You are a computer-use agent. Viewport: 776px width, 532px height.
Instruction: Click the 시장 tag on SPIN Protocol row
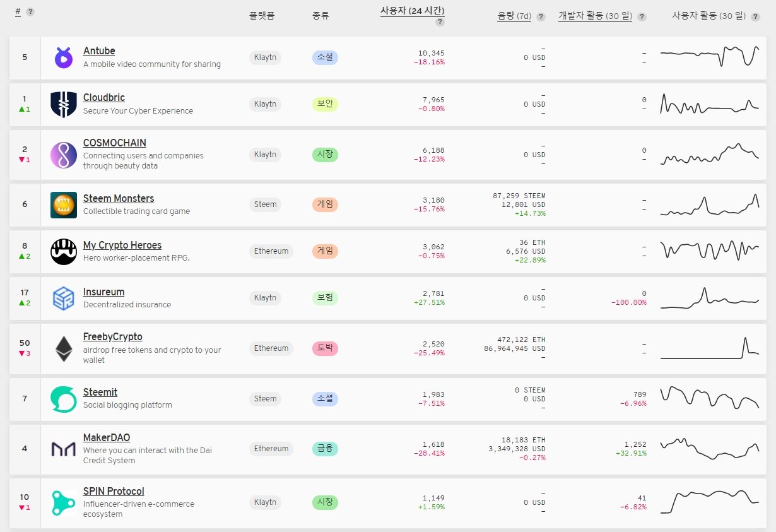[x=325, y=502]
